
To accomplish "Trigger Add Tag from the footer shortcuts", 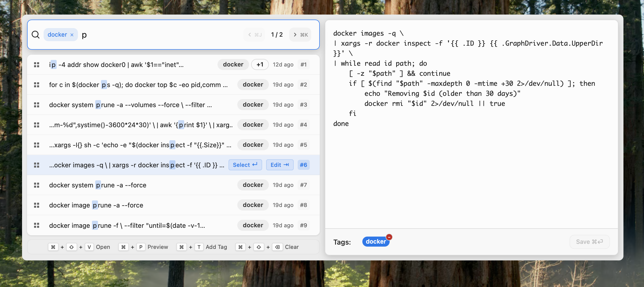I will click(217, 247).
